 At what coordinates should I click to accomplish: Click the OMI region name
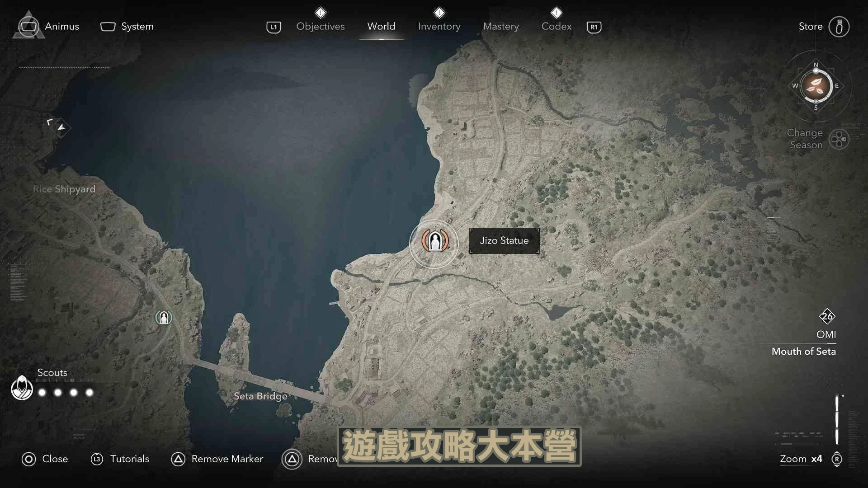[x=826, y=335]
